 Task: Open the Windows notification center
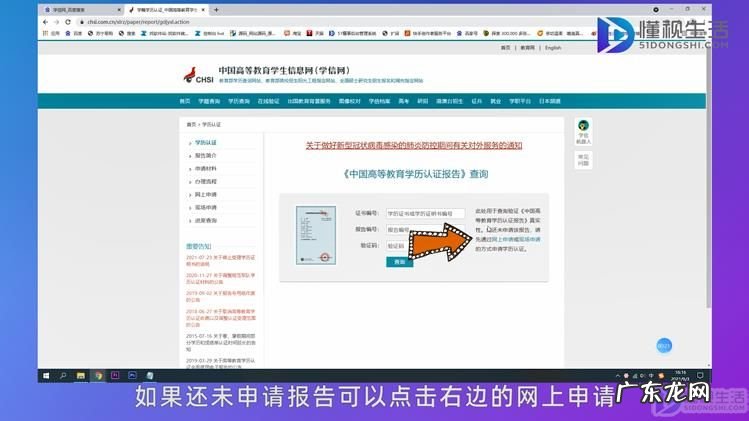[x=700, y=376]
